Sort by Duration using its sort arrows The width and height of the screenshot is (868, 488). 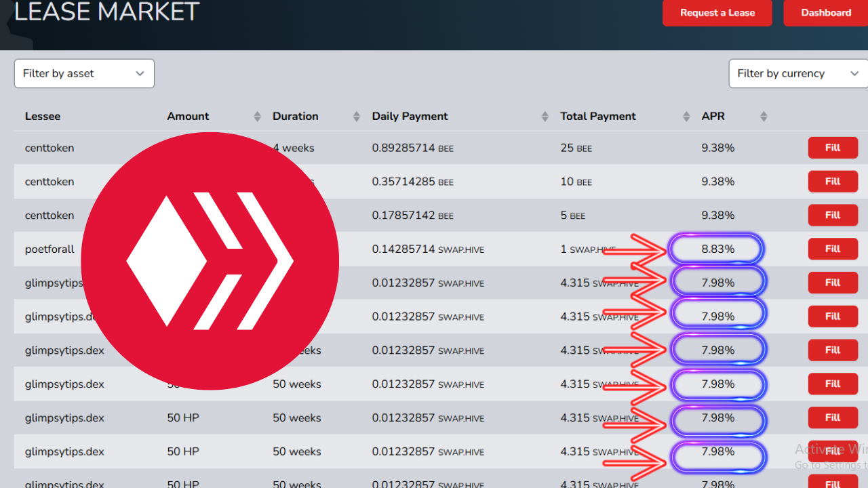coord(356,117)
